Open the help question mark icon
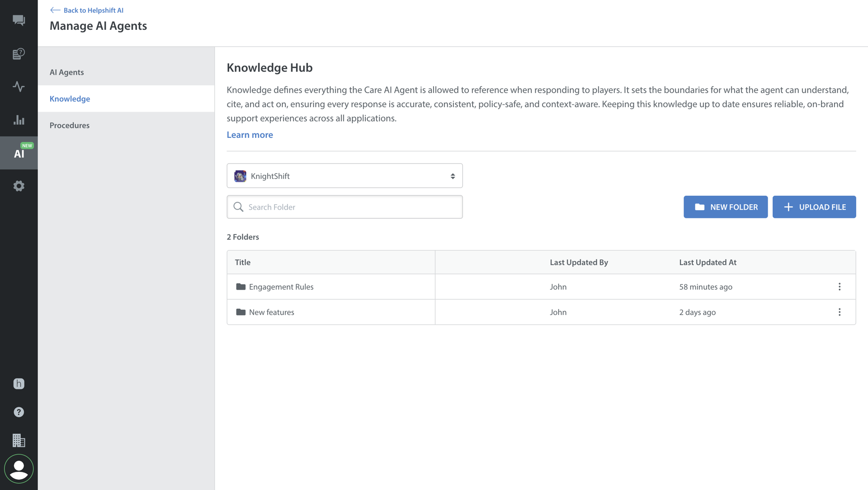This screenshot has height=490, width=868. [x=19, y=412]
